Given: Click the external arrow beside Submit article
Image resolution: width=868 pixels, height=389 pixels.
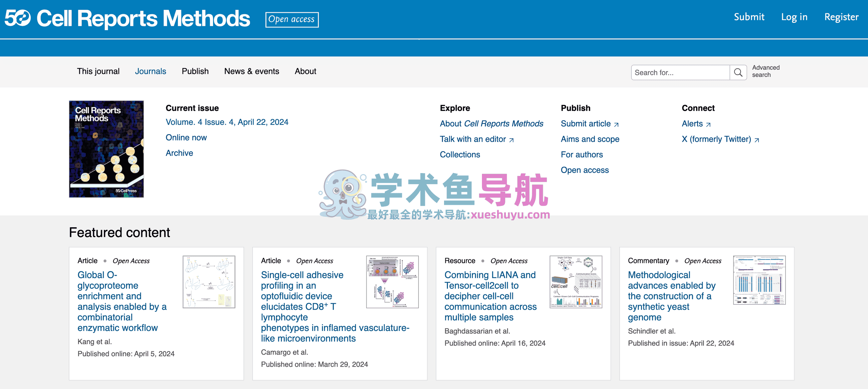Looking at the screenshot, I should pyautogui.click(x=616, y=124).
